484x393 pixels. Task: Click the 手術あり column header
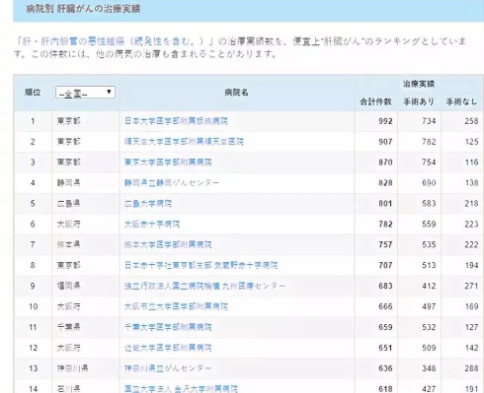tap(419, 102)
